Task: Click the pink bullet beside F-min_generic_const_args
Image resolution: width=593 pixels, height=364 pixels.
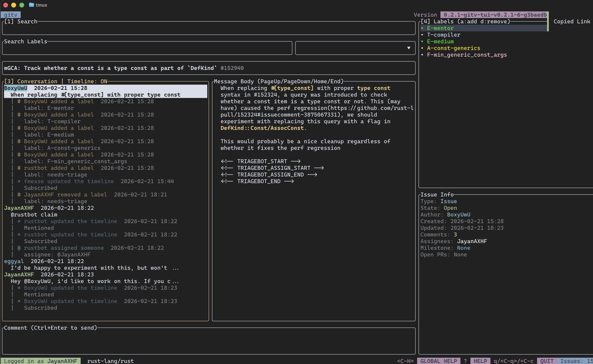Action: point(422,55)
